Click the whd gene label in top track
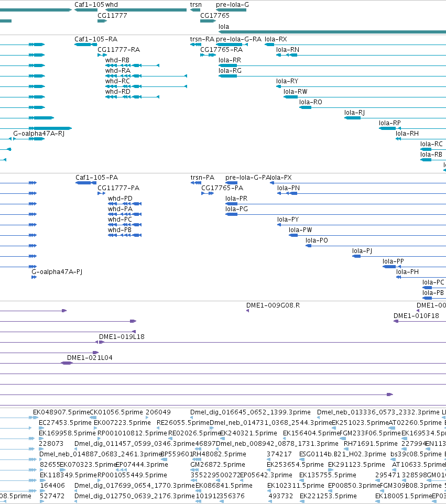This screenshot has height=504, width=446. click(x=111, y=5)
